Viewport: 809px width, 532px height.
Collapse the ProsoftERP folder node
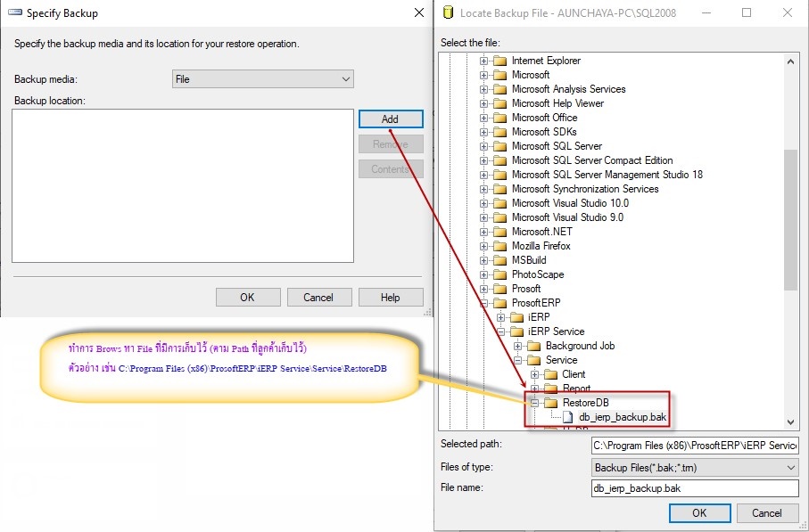[483, 303]
